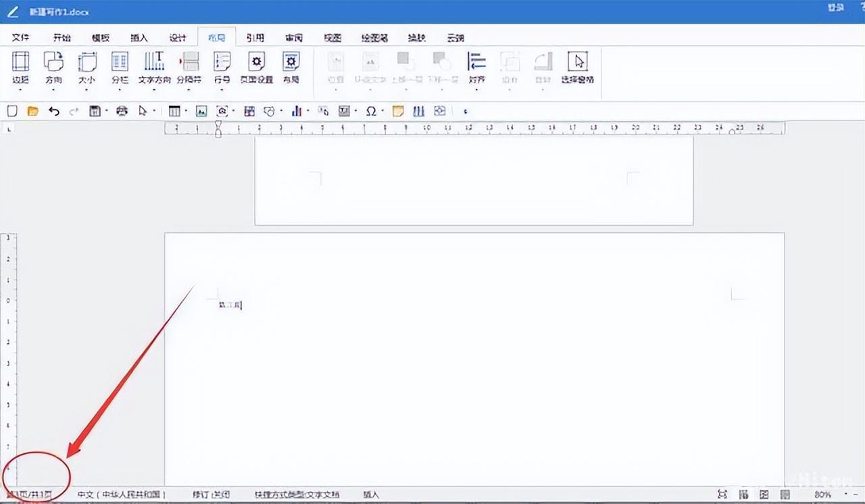This screenshot has width=865, height=504.
Task: Place cursor in 第二页 text on page
Action: [x=230, y=305]
